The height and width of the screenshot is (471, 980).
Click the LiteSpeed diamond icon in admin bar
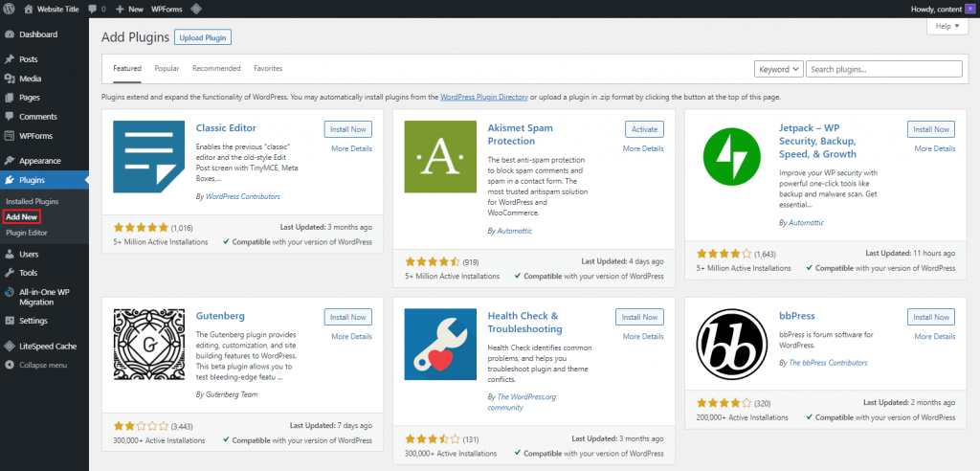coord(195,9)
